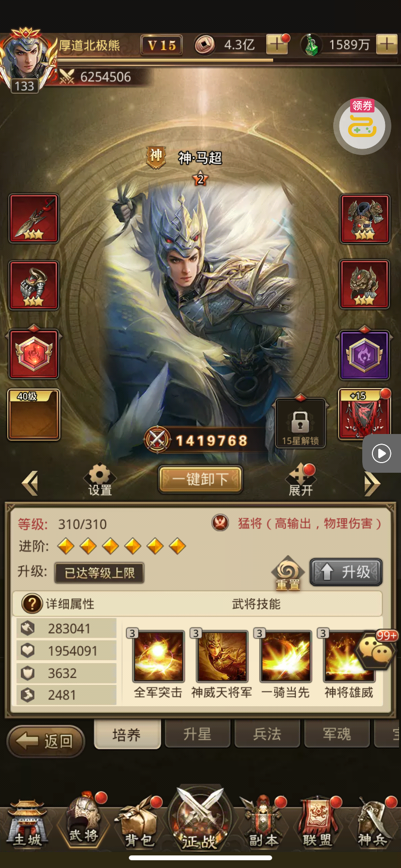The width and height of the screenshot is (401, 868).
Task: Open the helmet equipment slot
Action: click(x=365, y=284)
